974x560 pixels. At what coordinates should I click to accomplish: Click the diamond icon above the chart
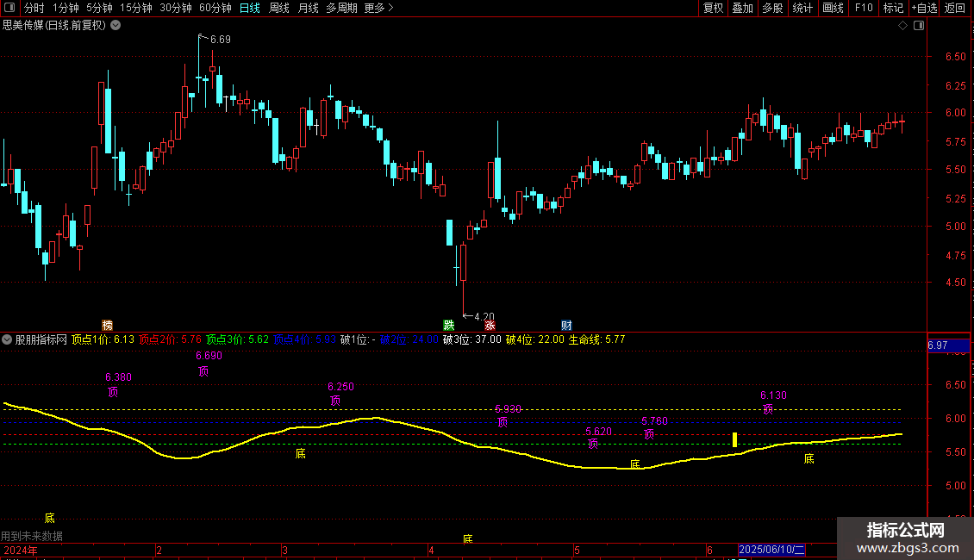(902, 26)
